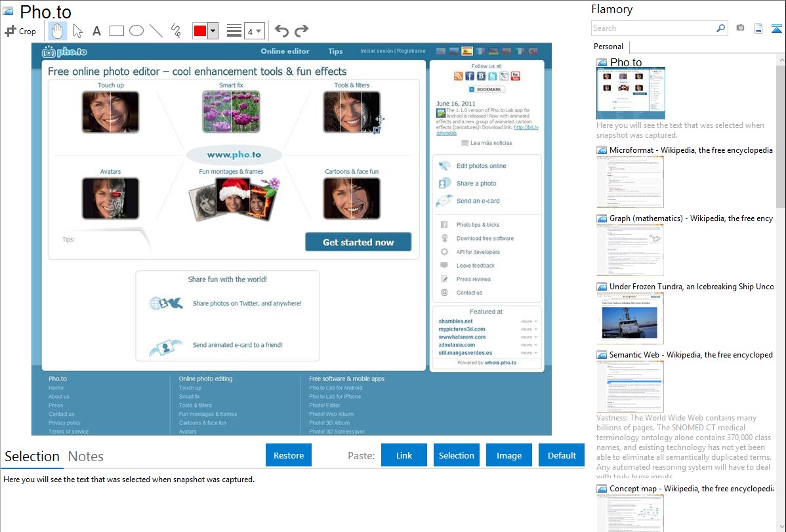This screenshot has height=532, width=786.
Task: Click the RSS feed icon under Follow us
Action: click(x=458, y=76)
